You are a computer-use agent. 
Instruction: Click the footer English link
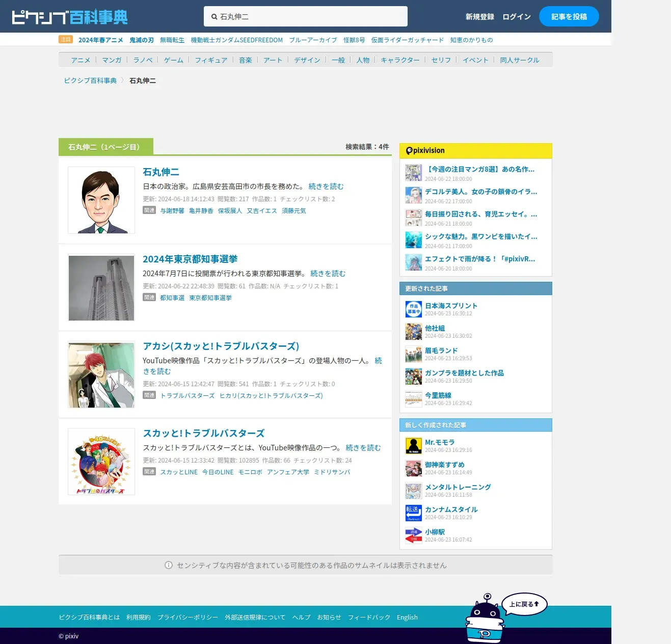(407, 618)
